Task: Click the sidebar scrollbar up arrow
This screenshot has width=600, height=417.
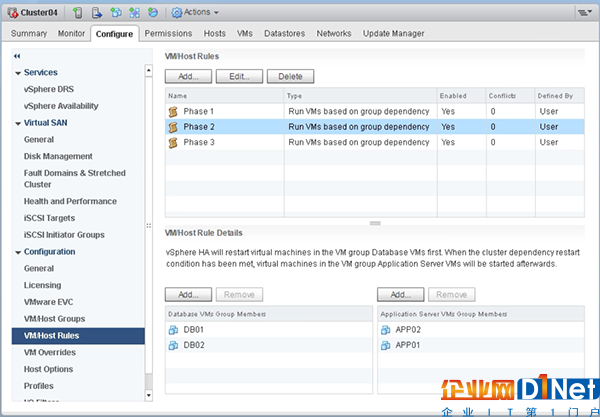Action: pyautogui.click(x=148, y=71)
